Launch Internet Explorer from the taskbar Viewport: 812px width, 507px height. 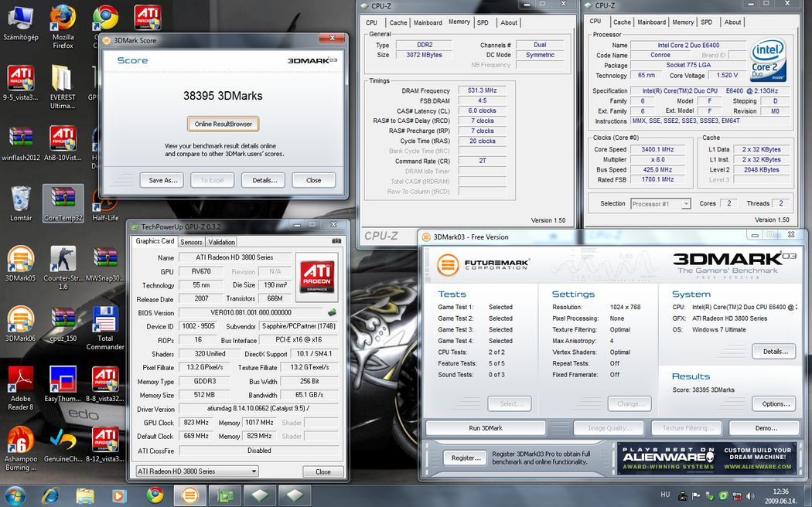[50, 495]
